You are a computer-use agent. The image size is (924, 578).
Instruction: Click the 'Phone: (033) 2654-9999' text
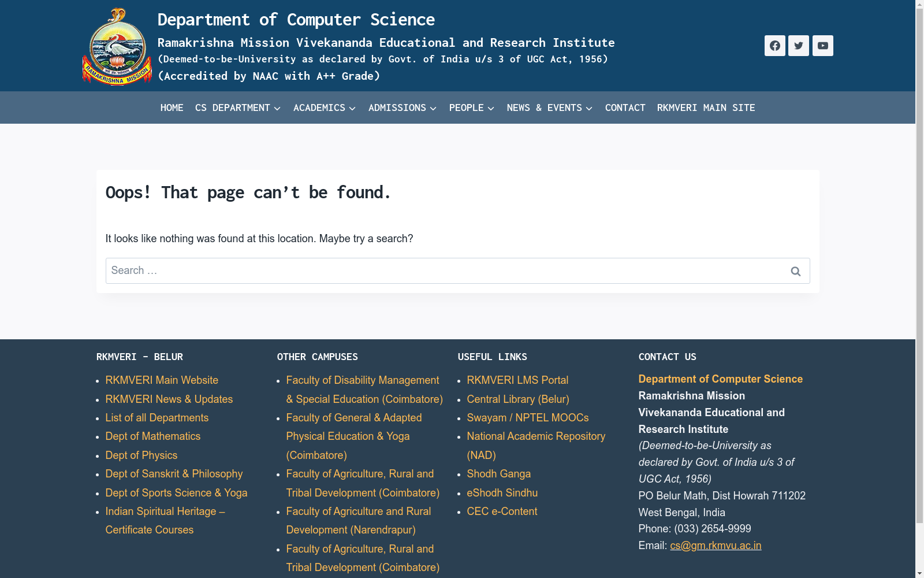click(x=695, y=529)
